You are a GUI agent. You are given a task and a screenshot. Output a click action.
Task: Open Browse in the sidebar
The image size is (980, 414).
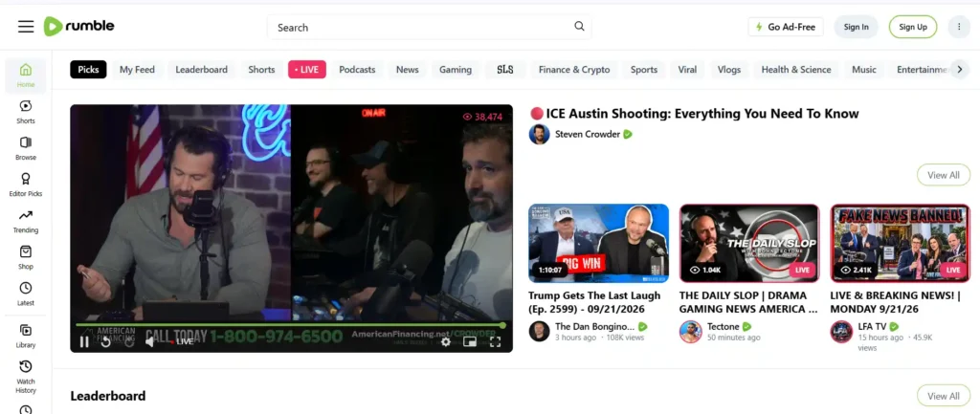click(26, 148)
